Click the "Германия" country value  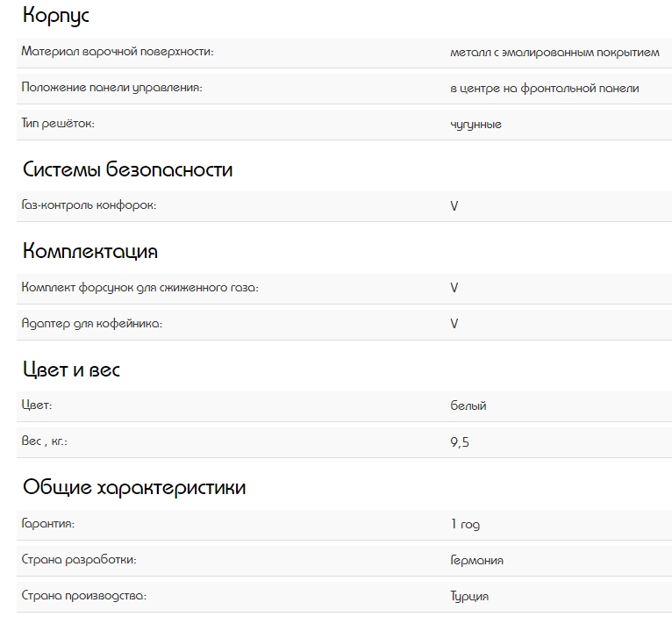[476, 560]
